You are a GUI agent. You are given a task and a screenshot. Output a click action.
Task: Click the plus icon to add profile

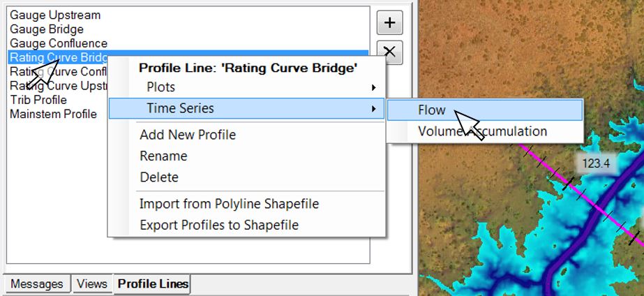(389, 22)
